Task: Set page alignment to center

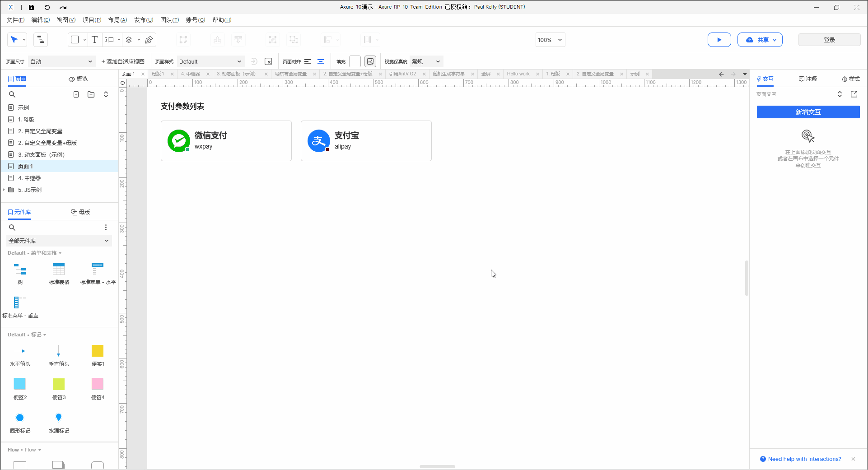Action: click(321, 61)
